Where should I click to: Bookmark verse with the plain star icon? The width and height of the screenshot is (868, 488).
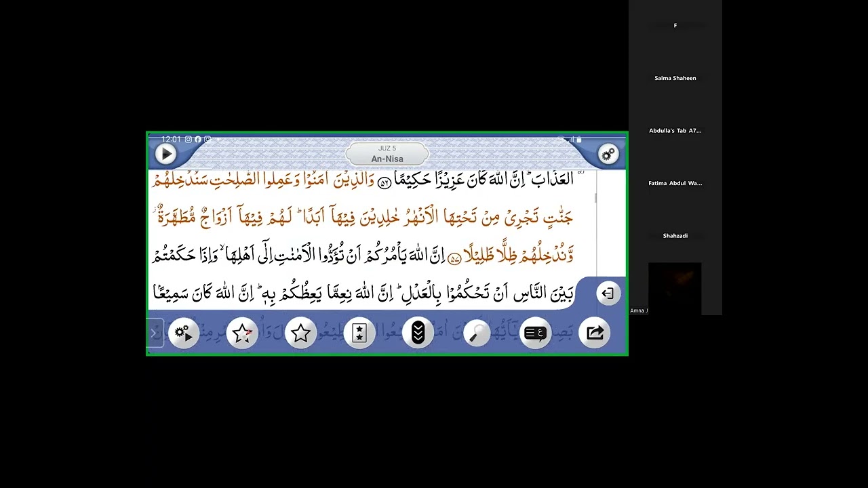[301, 333]
